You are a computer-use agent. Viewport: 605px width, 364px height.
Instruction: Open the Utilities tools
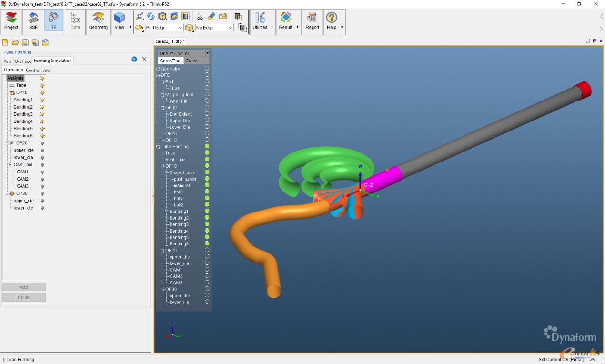point(260,21)
